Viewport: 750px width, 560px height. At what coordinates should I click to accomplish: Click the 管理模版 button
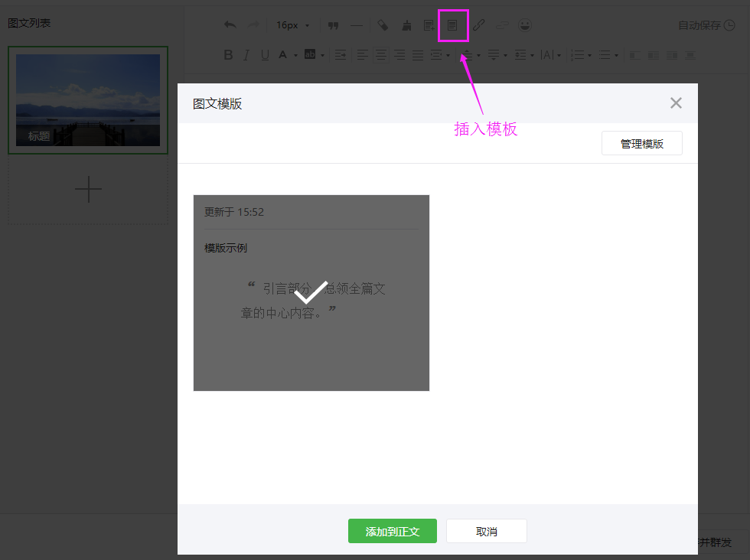tap(642, 144)
